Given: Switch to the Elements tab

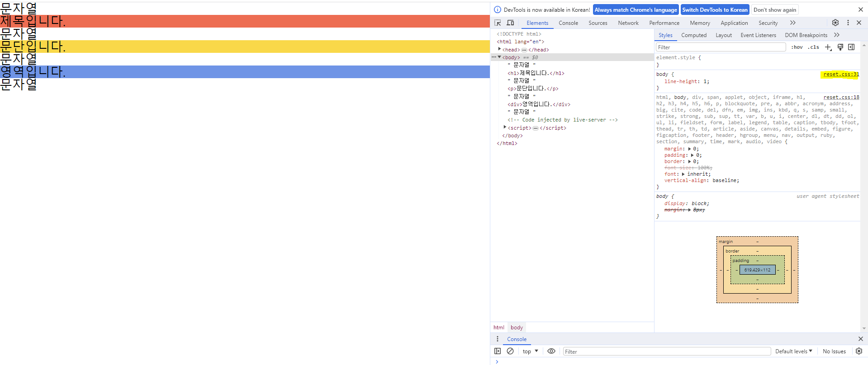Looking at the screenshot, I should click(537, 23).
